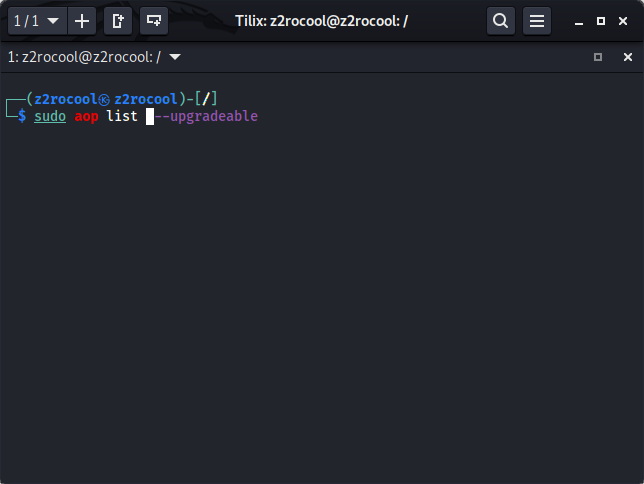Image resolution: width=644 pixels, height=484 pixels.
Task: Expand the terminal title dropdown arrow
Action: 175,57
